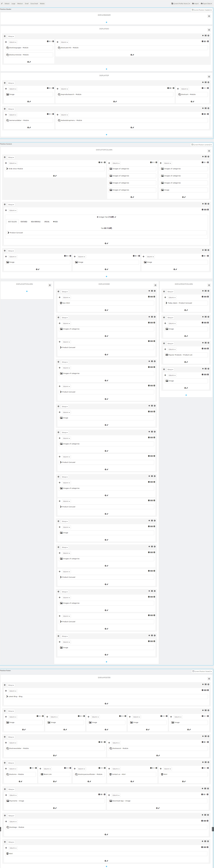214x868 pixels.
Task: Select the NEW ARRIVALS widget tab
Action: [x=36, y=222]
